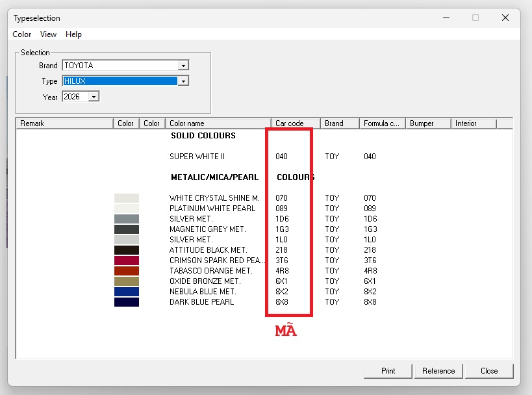Expand the Brand dropdown arrow
The height and width of the screenshot is (395, 532).
183,65
